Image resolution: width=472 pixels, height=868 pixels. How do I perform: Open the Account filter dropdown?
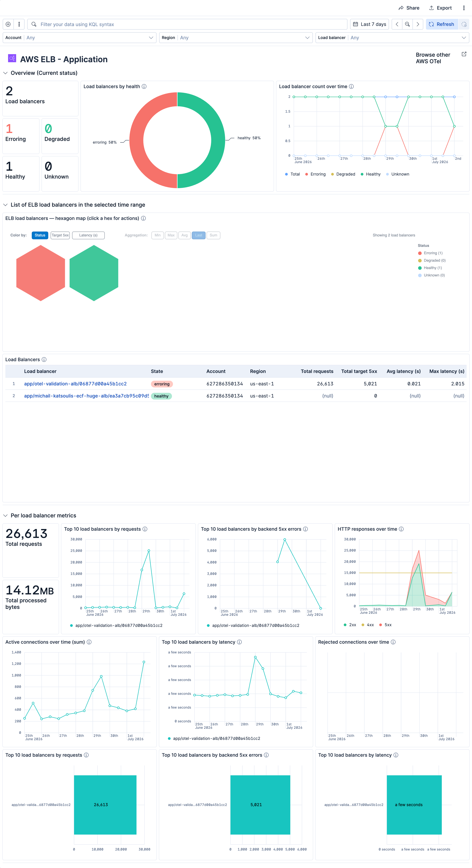pos(80,38)
